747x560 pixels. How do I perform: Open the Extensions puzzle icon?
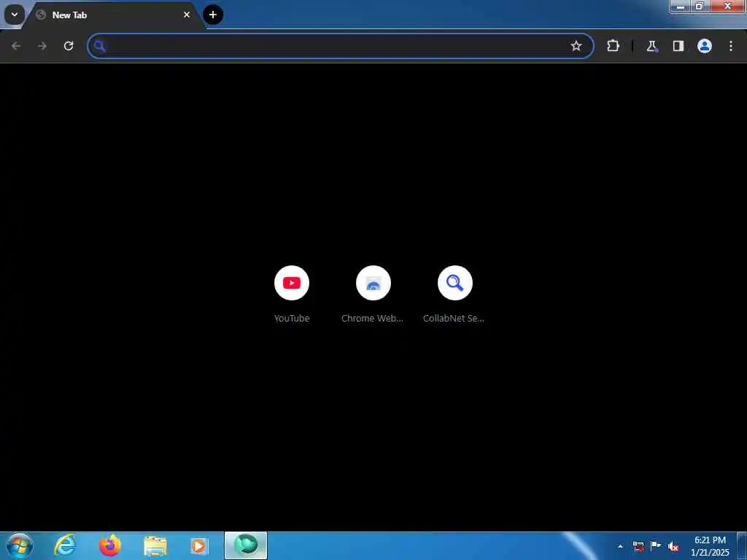[x=613, y=46]
